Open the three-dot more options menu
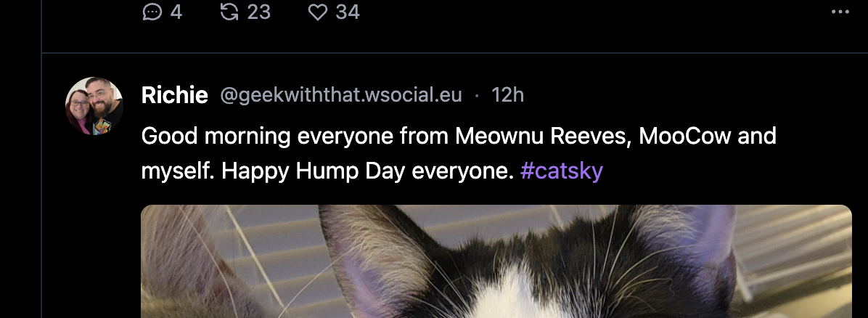Image resolution: width=868 pixels, height=318 pixels. (839, 12)
